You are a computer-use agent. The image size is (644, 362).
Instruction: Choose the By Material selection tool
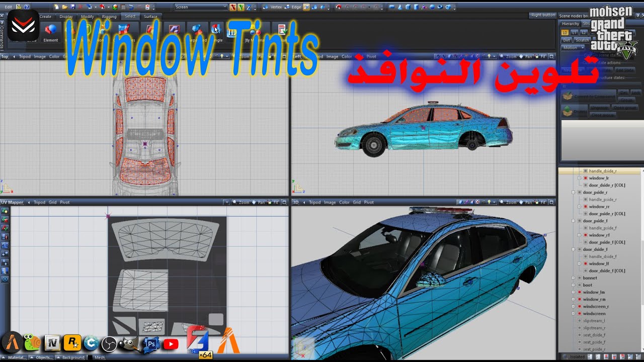(254, 33)
